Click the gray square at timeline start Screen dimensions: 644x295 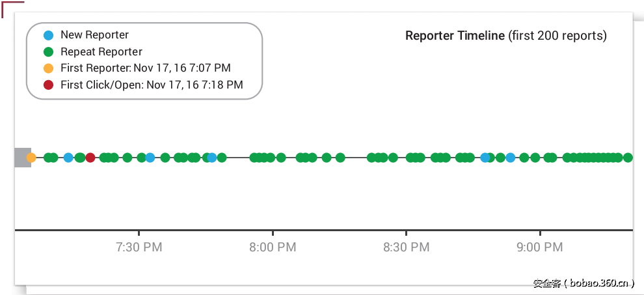point(21,158)
